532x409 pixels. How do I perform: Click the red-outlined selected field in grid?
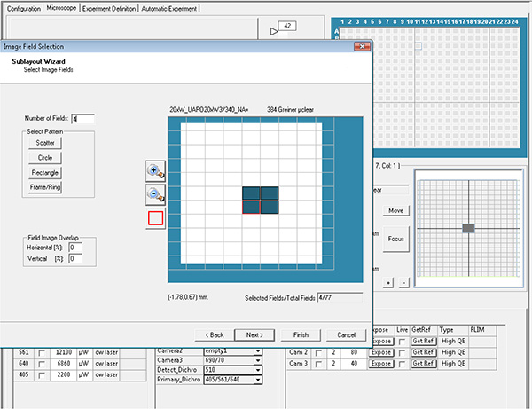[x=252, y=208]
